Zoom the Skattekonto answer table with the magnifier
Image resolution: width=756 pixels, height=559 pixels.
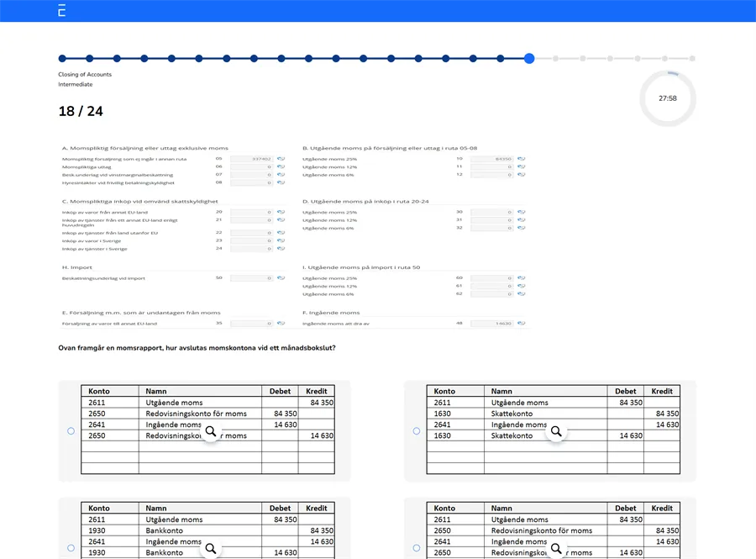point(555,430)
